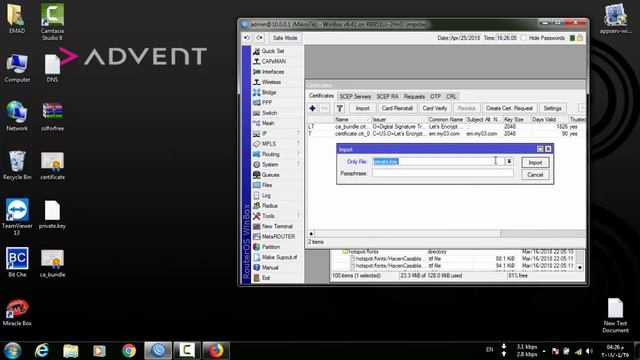Open Queues from the sidebar
Viewport: 640px width, 360px height.
pos(270,175)
